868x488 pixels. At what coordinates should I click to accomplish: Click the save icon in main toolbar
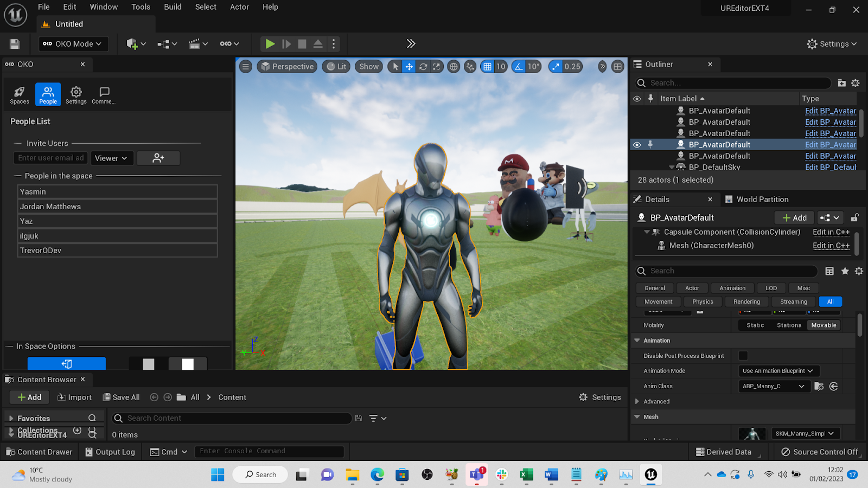point(15,44)
